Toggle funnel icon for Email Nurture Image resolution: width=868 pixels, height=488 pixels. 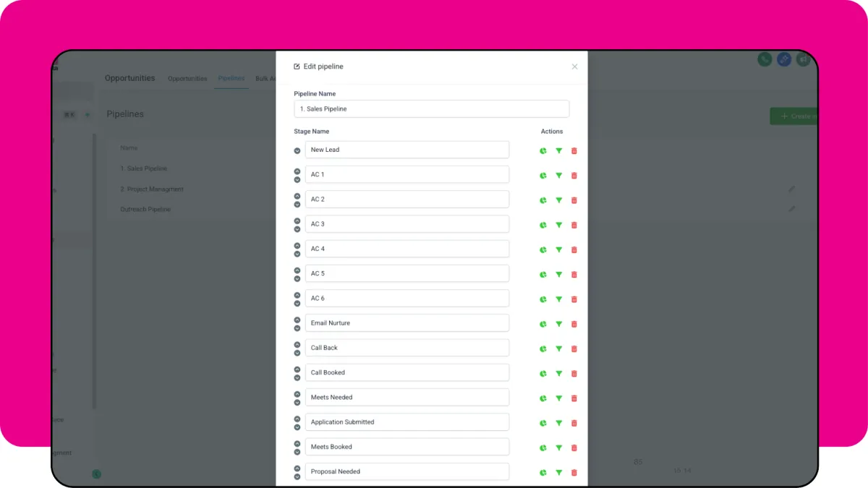[x=558, y=324]
